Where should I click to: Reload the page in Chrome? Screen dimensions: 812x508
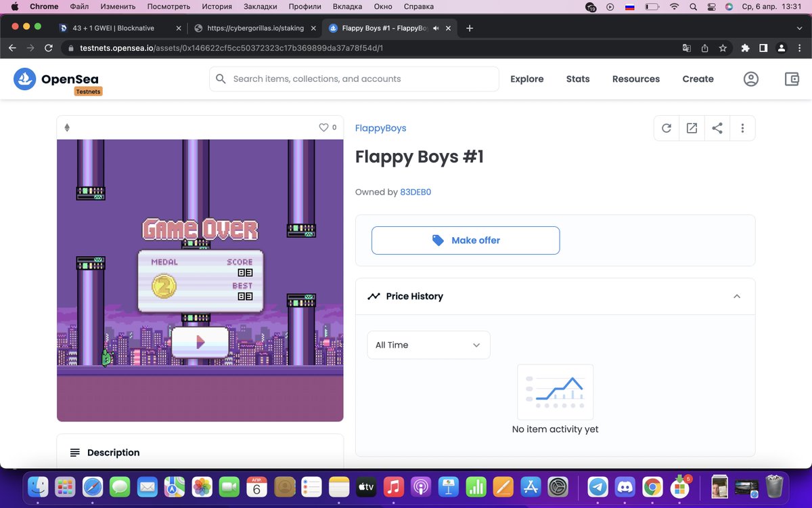[x=48, y=48]
